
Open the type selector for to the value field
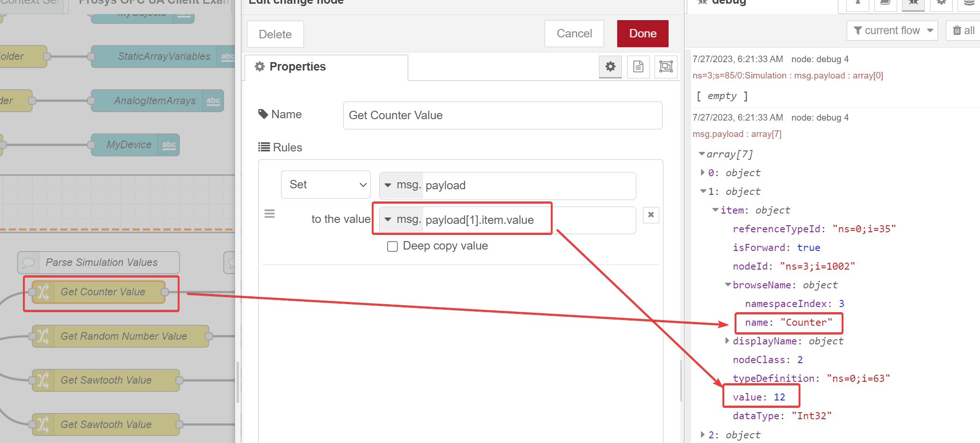(x=388, y=220)
